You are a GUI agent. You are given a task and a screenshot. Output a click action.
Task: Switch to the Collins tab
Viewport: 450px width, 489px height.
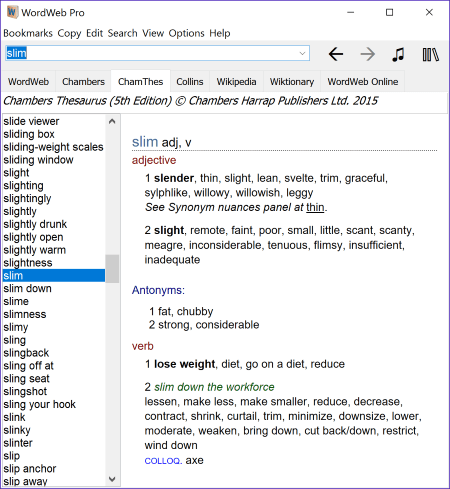tap(190, 81)
